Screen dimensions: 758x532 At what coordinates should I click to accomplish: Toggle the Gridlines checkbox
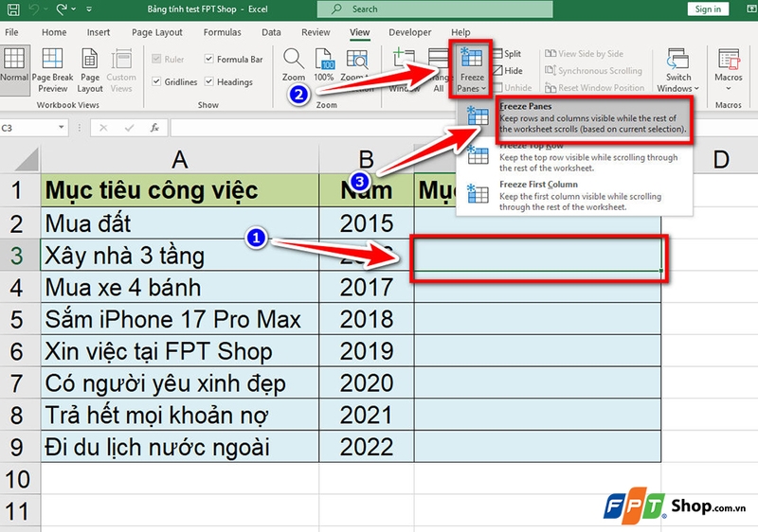156,81
